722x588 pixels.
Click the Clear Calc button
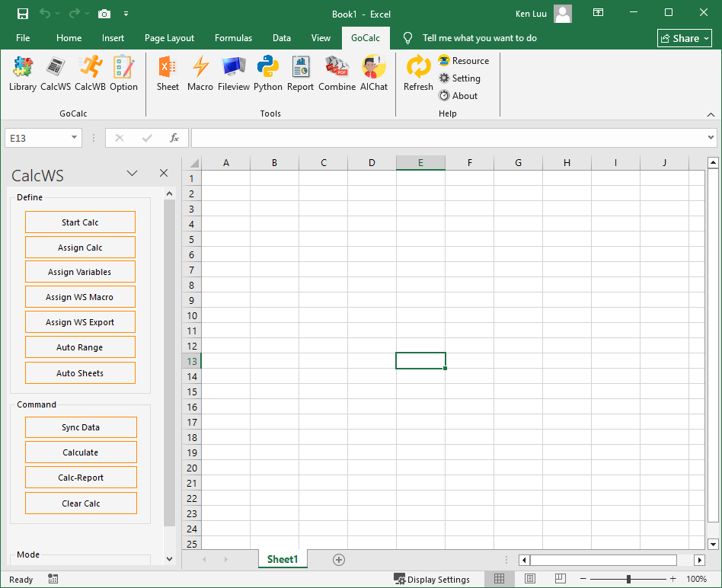pos(81,503)
